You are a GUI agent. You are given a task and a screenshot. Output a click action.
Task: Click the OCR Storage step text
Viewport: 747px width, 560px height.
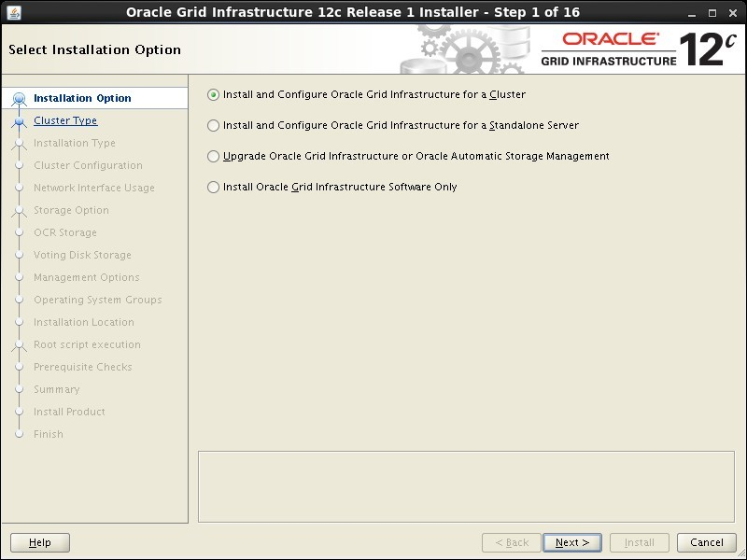pos(64,232)
